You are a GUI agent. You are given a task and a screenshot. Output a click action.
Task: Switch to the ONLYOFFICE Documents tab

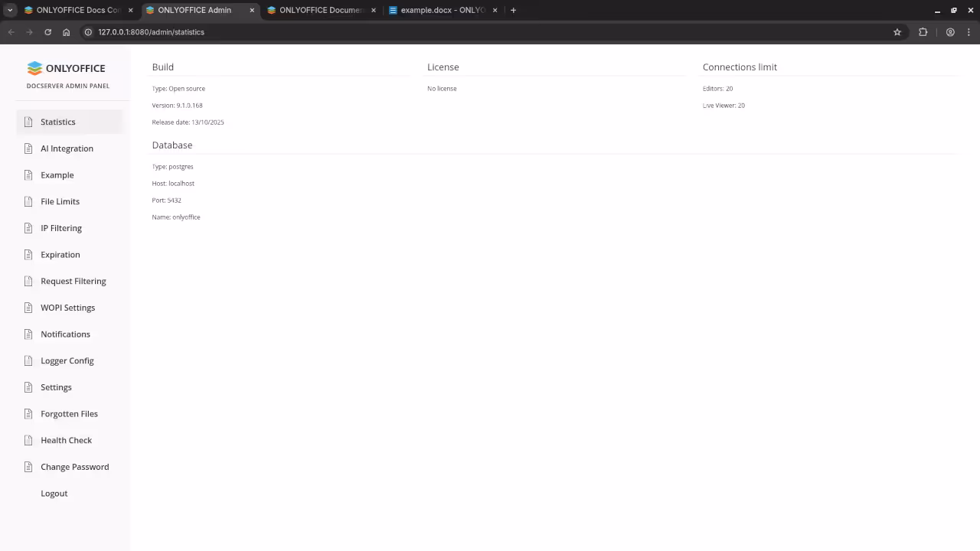318,10
